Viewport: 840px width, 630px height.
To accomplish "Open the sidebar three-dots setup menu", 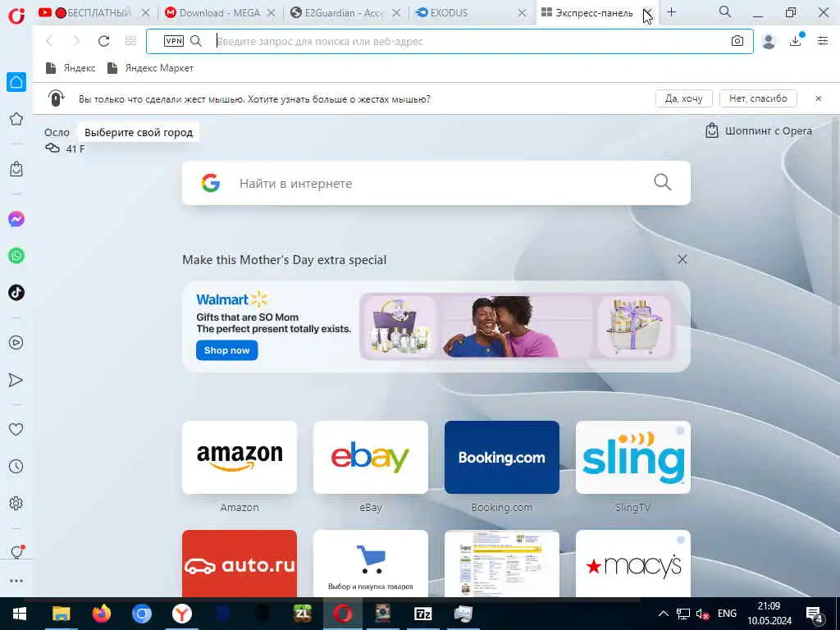I will [x=16, y=581].
